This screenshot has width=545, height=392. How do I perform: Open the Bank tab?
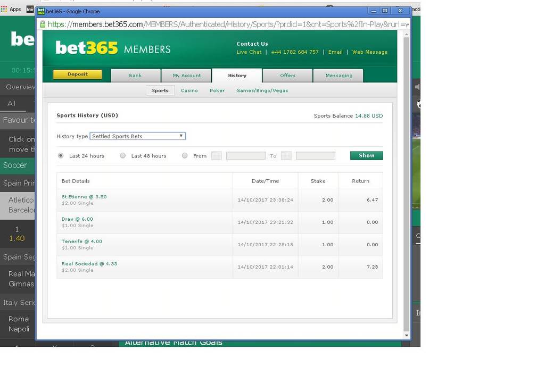coord(136,76)
